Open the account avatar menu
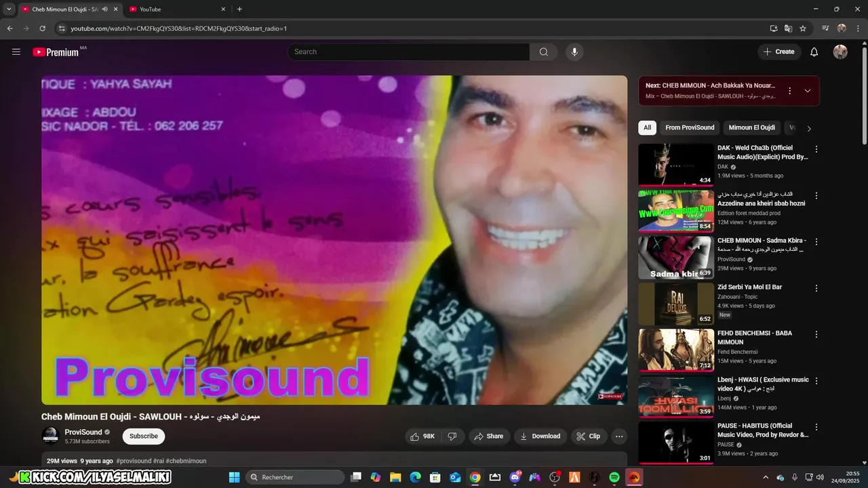Viewport: 868px width, 488px height. 840,52
